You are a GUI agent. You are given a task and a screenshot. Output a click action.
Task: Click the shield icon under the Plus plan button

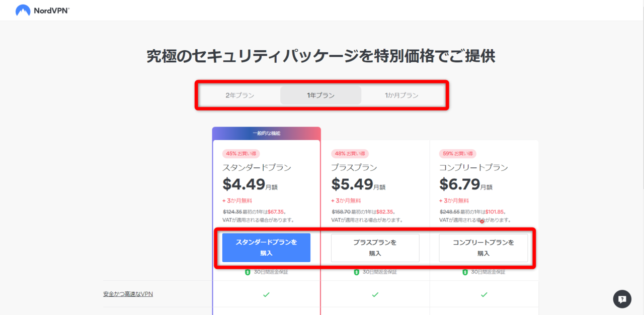pos(356,272)
